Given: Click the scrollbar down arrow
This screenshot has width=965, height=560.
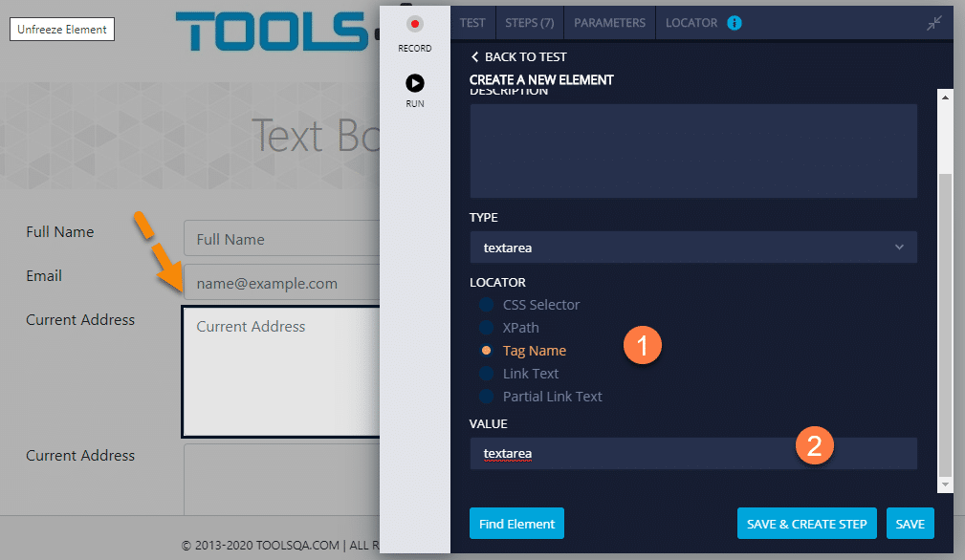Looking at the screenshot, I should (x=945, y=485).
